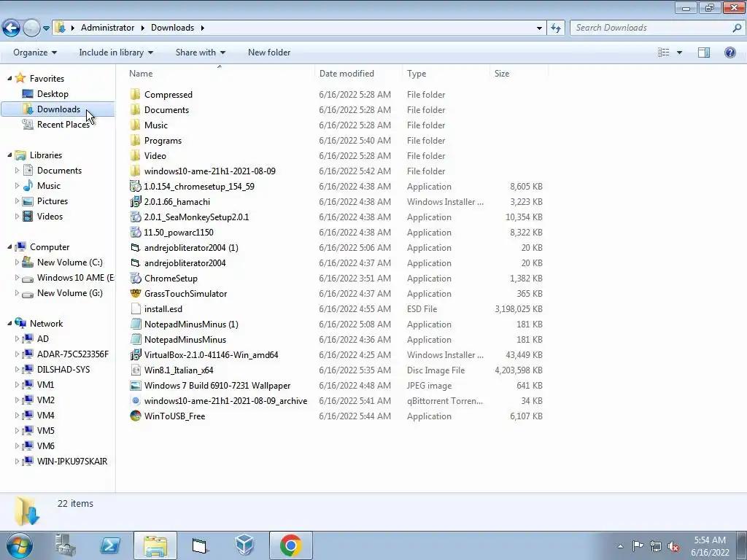Select the Win8.1_Italian_x64 disc image icon
This screenshot has width=747, height=560.
tap(136, 370)
